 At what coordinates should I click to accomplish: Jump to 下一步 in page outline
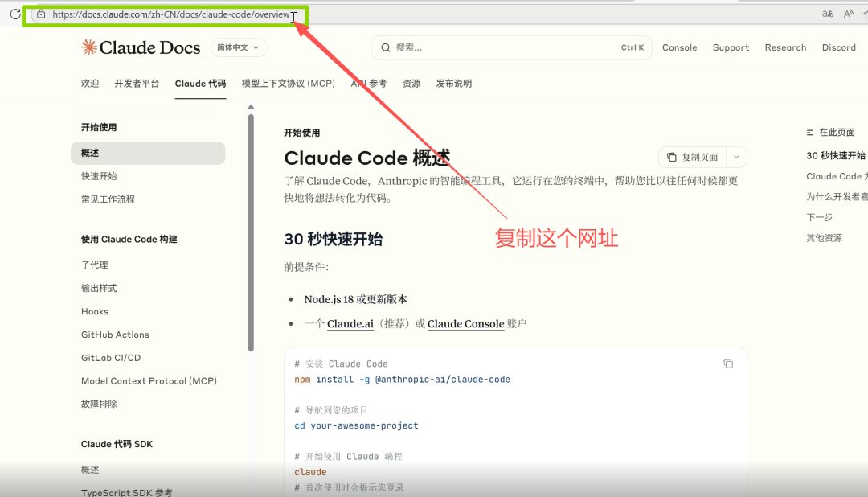coord(820,217)
